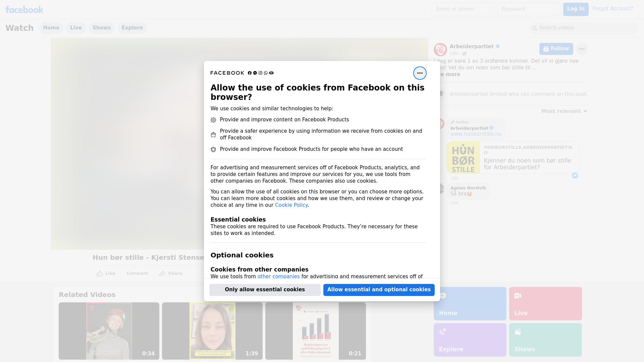Click the Optional cookies heading
Image resolution: width=644 pixels, height=362 pixels.
(242, 255)
